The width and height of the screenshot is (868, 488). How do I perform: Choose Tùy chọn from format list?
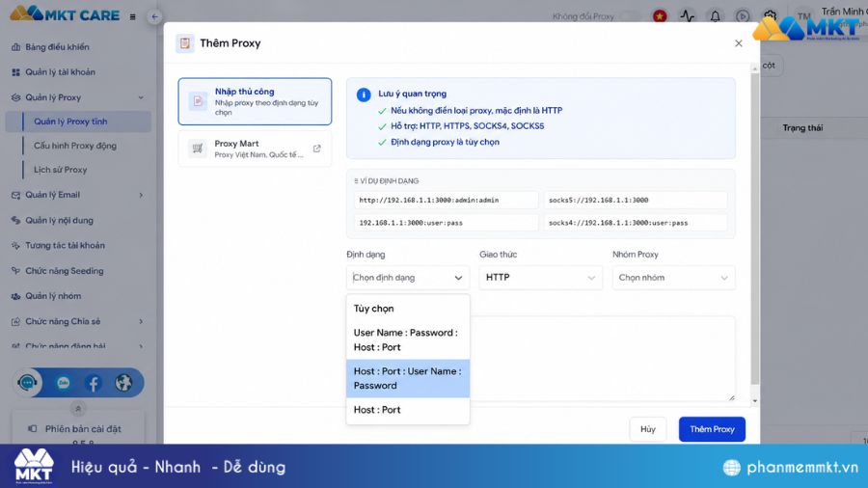click(408, 309)
